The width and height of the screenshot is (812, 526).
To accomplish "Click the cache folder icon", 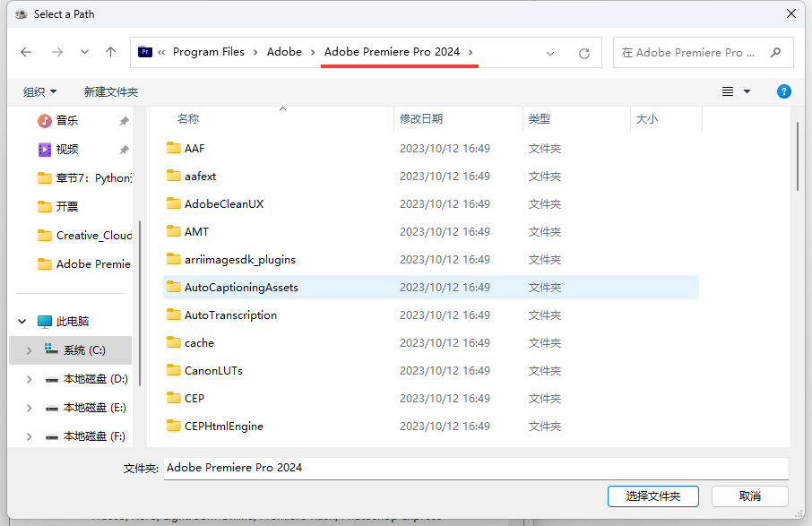I will click(174, 342).
